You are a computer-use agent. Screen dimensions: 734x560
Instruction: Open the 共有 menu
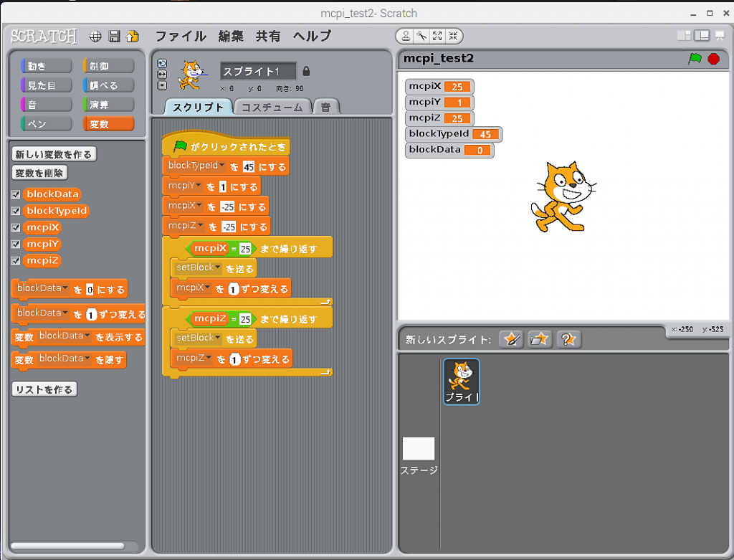tap(268, 36)
